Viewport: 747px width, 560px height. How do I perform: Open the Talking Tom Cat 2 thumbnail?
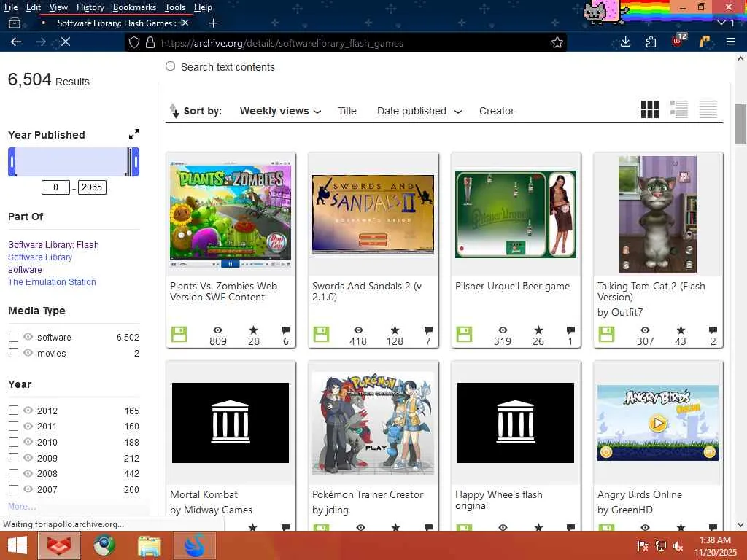pyautogui.click(x=657, y=214)
